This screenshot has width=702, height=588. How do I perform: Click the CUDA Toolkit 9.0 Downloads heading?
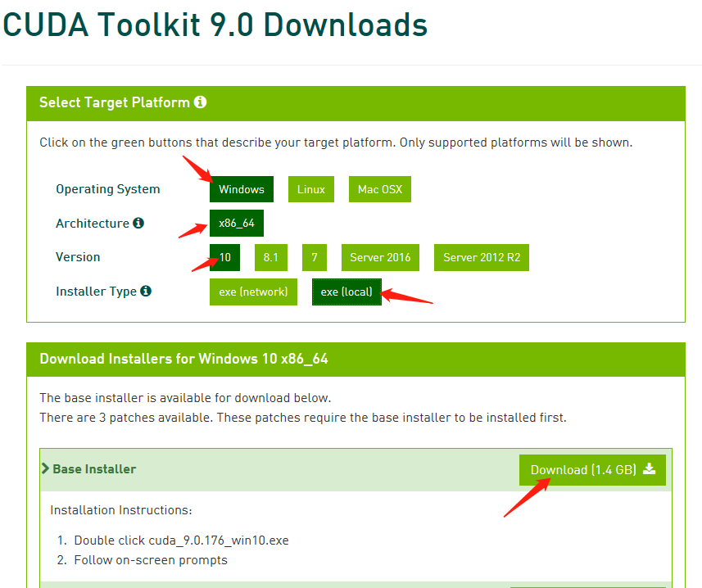[x=215, y=25]
